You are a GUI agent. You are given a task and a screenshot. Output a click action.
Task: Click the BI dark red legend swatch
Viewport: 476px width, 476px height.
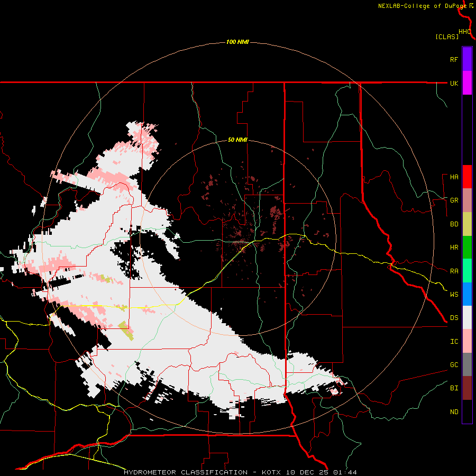[467, 388]
